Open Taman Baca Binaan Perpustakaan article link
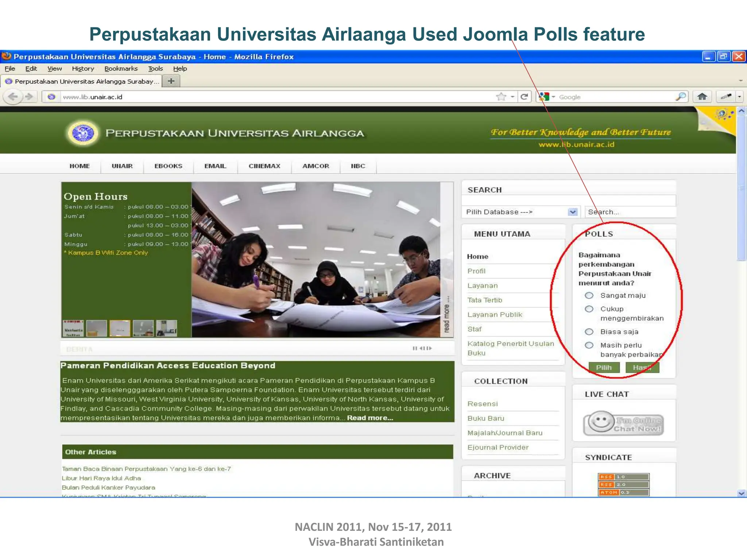The height and width of the screenshot is (560, 747). [x=146, y=469]
